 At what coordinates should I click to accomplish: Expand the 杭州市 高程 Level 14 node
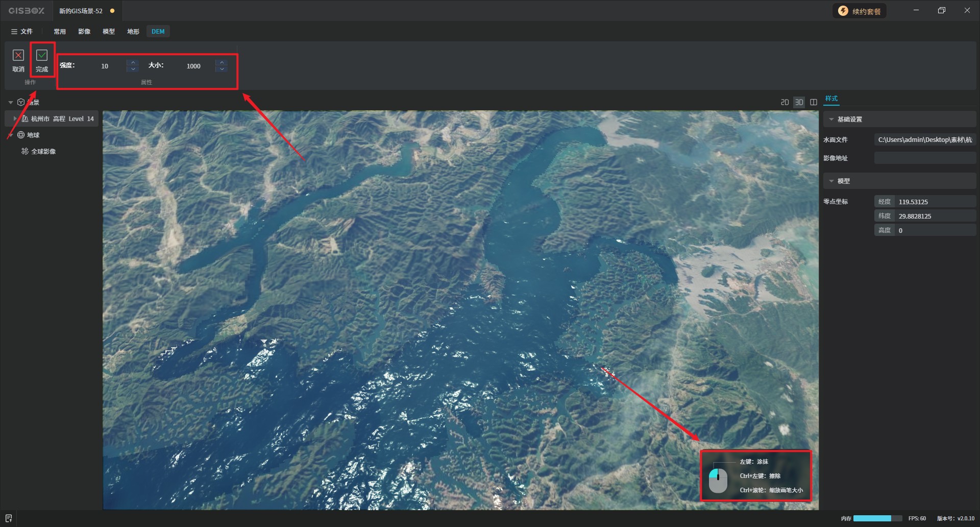pos(15,118)
